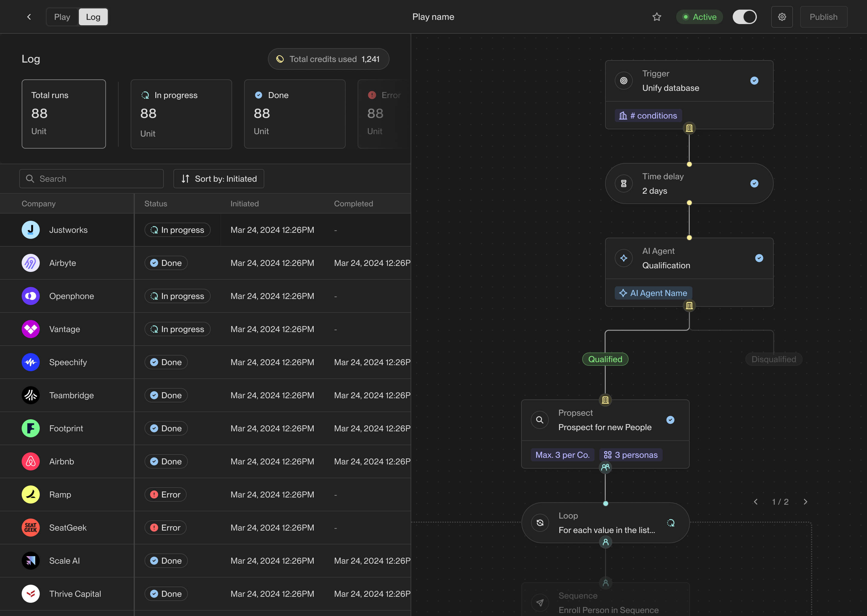Screen dimensions: 867x616
Task: Toggle the AI Agent Qualification checkmark
Action: pos(759,258)
